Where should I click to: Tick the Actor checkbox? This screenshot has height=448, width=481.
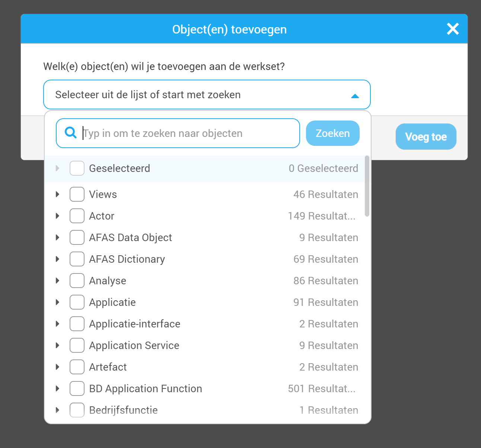pos(77,216)
